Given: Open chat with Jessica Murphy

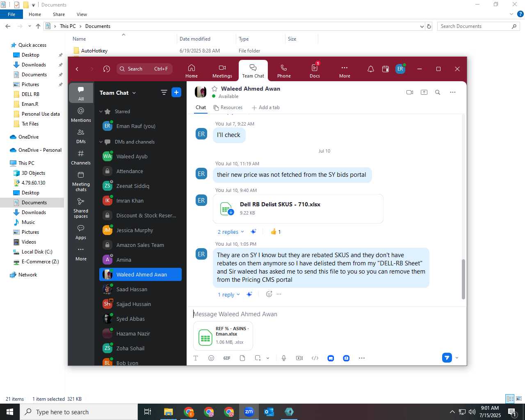Looking at the screenshot, I should click(x=140, y=230).
